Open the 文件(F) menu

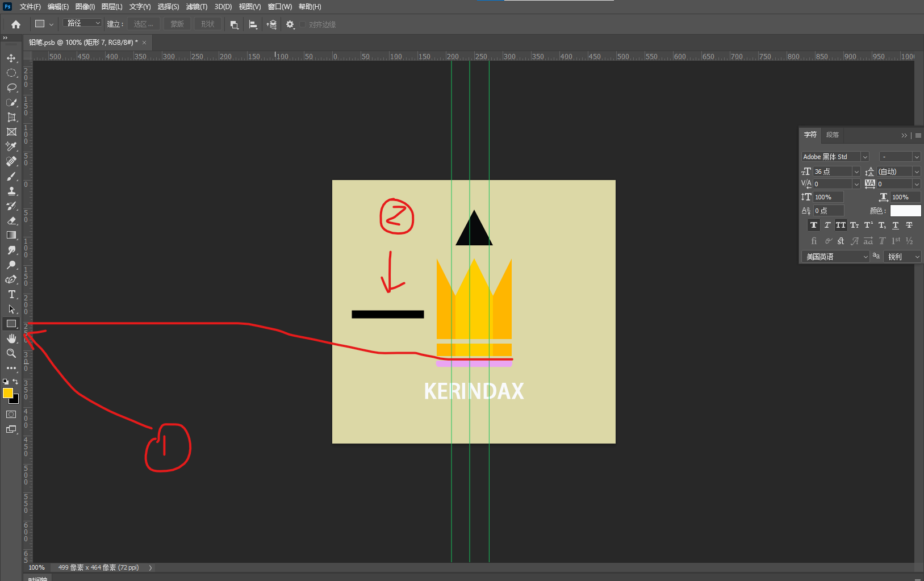click(30, 7)
